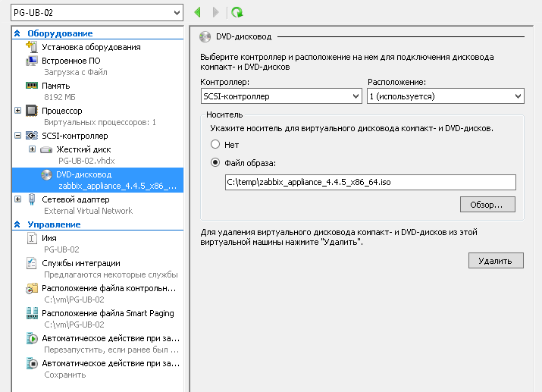This screenshot has height=392, width=542.
Task: Click the 8192 МБ memory value
Action: [59, 97]
